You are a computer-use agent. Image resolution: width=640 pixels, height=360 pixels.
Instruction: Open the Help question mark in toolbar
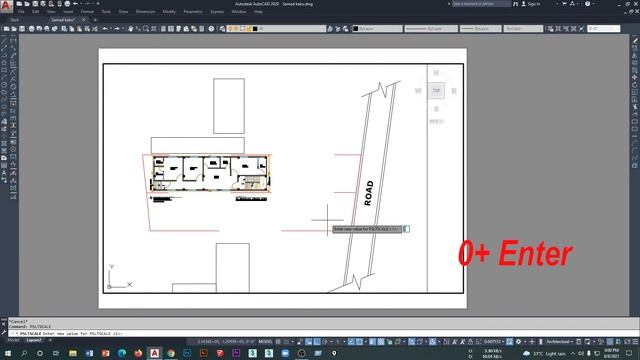click(211, 29)
